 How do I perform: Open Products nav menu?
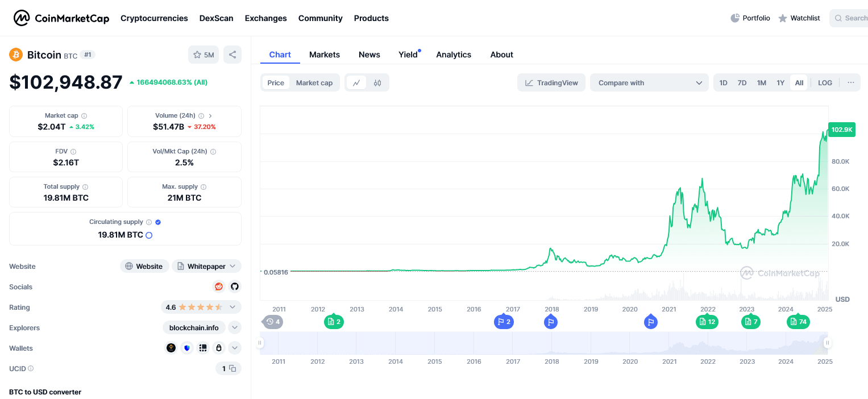(x=371, y=18)
